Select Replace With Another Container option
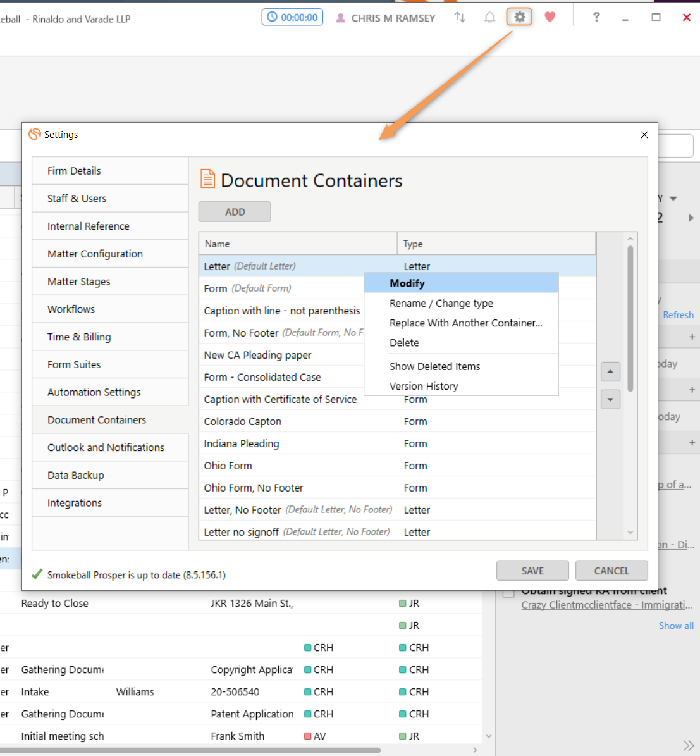700x756 pixels. pos(461,323)
